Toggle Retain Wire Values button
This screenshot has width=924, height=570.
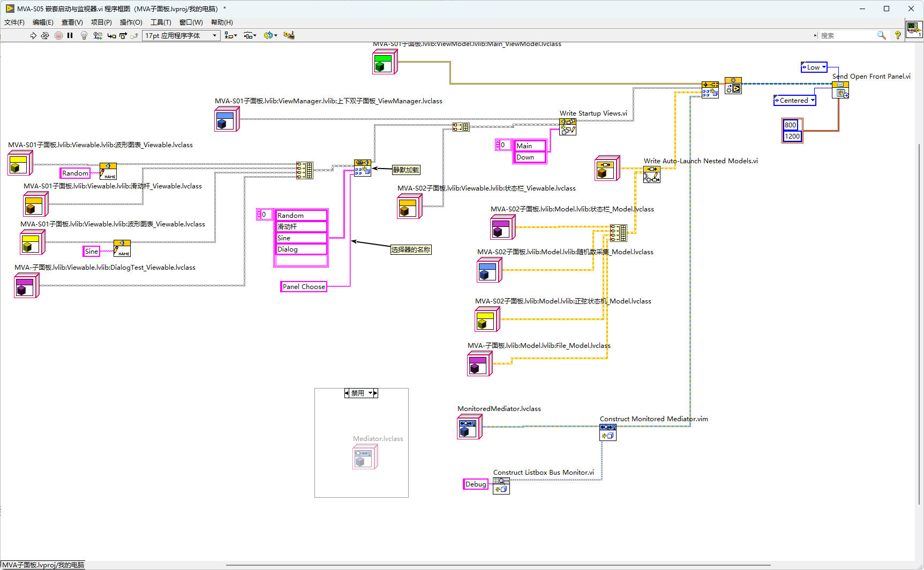pyautogui.click(x=97, y=35)
